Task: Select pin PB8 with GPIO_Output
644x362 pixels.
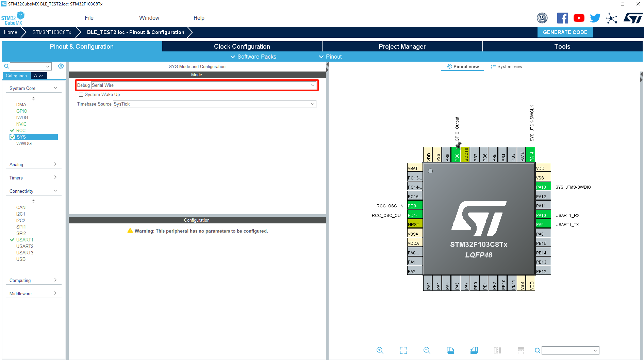Action: point(456,155)
